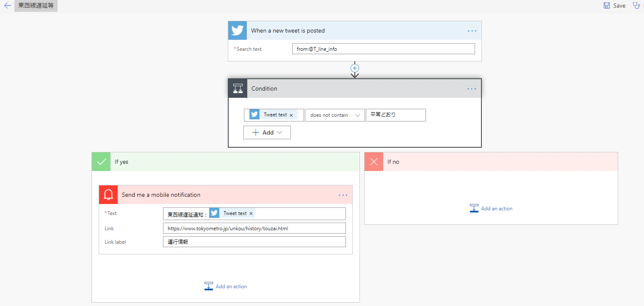Click Add an action icon in If yes
Screen dimensions: 644x306
(x=209, y=286)
